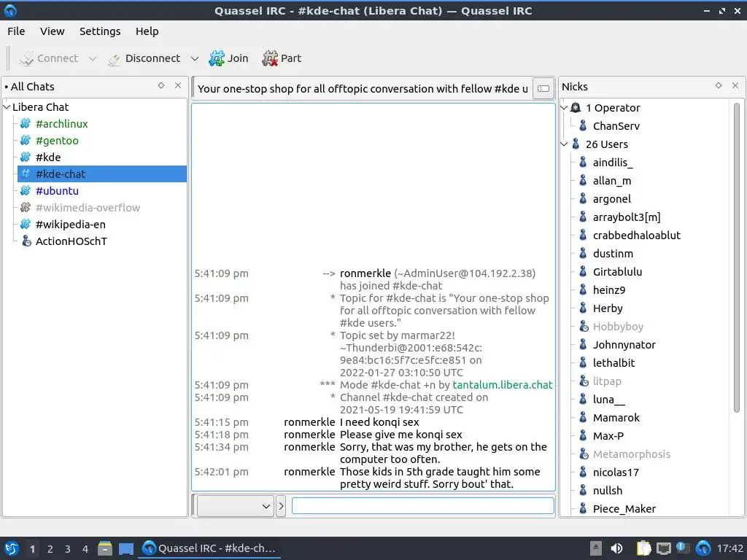The image size is (747, 560).
Task: Select luna__ in the nick list
Action: [x=609, y=400]
